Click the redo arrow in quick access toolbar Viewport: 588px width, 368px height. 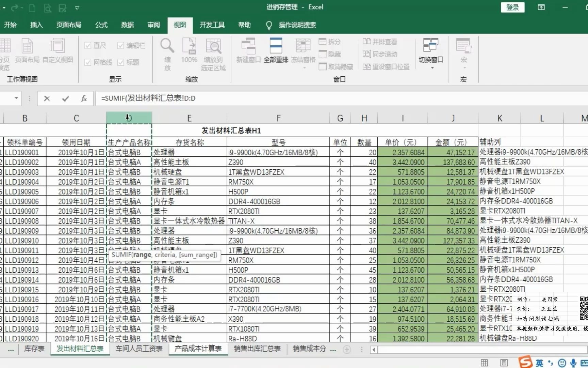(x=14, y=7)
